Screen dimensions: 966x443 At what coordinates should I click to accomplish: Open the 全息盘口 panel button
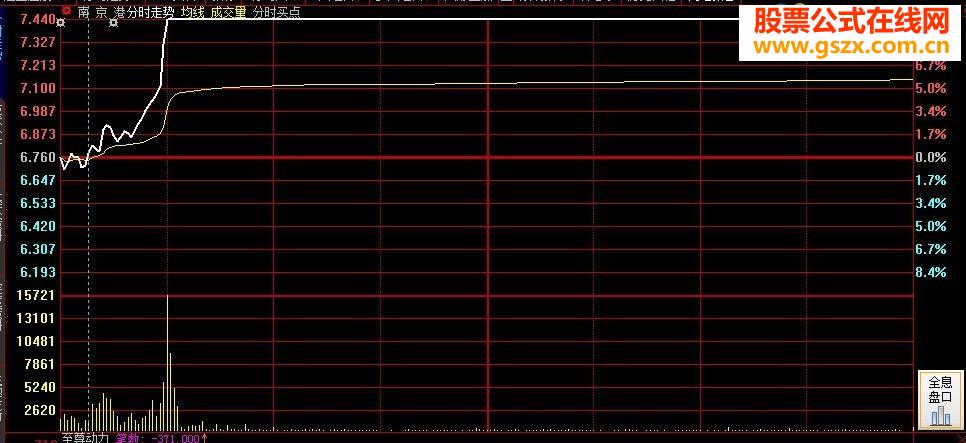pos(940,400)
